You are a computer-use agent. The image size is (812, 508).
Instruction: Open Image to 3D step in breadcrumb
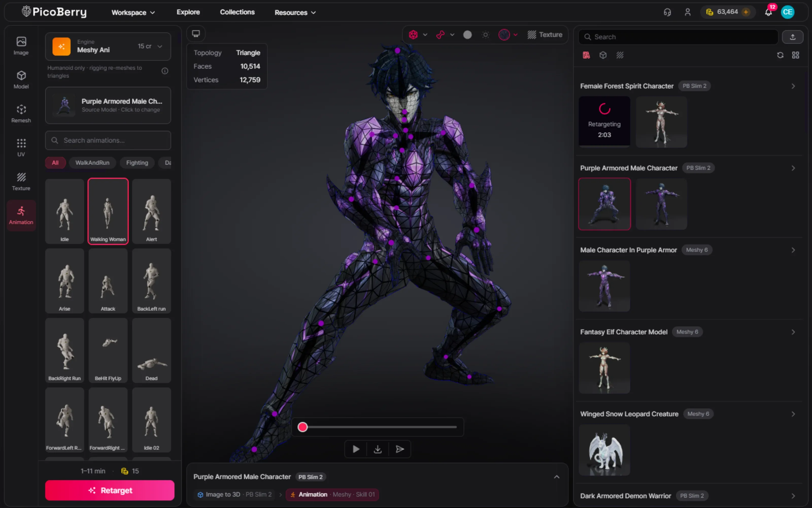point(234,495)
